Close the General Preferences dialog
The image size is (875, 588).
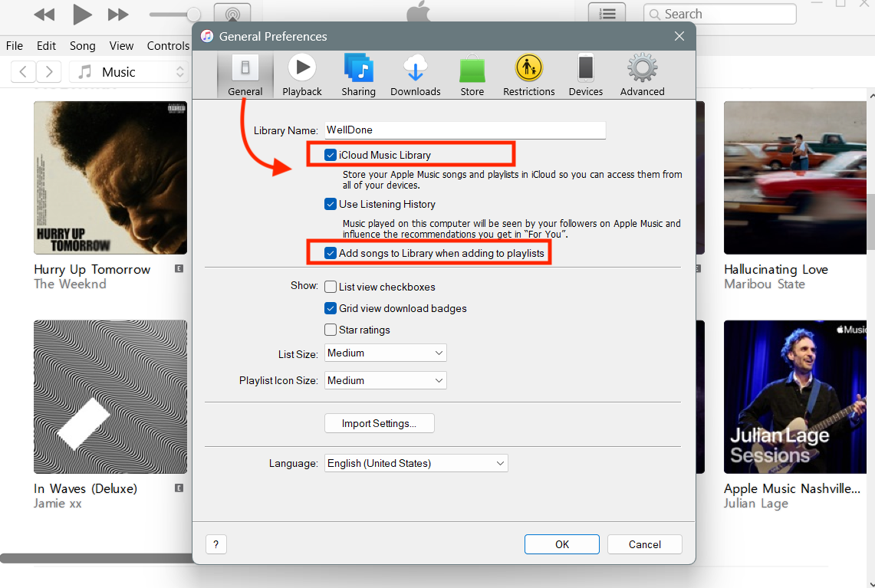(x=679, y=36)
